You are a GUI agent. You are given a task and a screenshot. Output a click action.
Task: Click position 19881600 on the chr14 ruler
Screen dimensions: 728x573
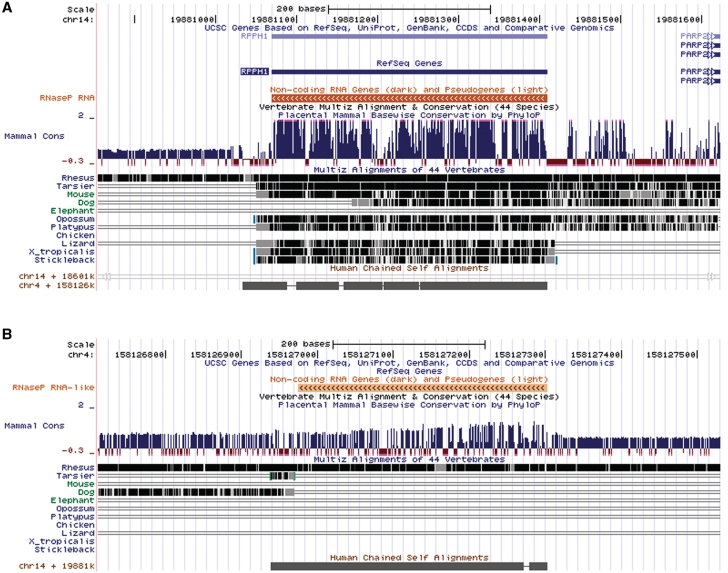pyautogui.click(x=679, y=20)
